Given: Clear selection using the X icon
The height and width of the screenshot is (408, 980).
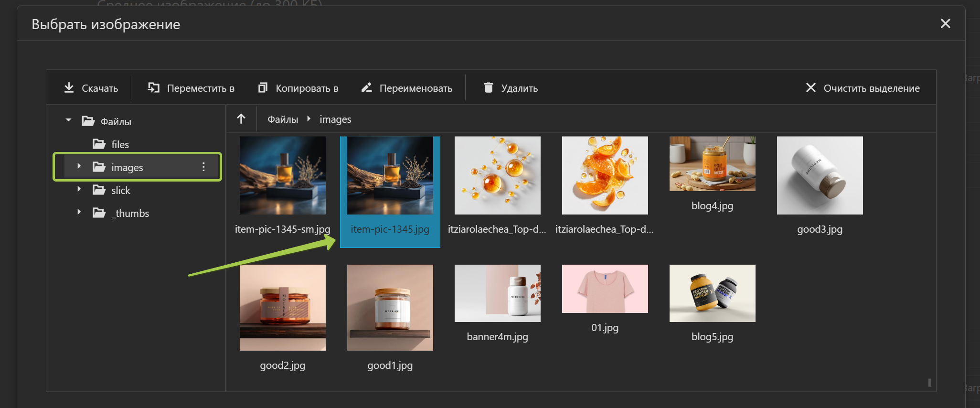Looking at the screenshot, I should point(810,88).
